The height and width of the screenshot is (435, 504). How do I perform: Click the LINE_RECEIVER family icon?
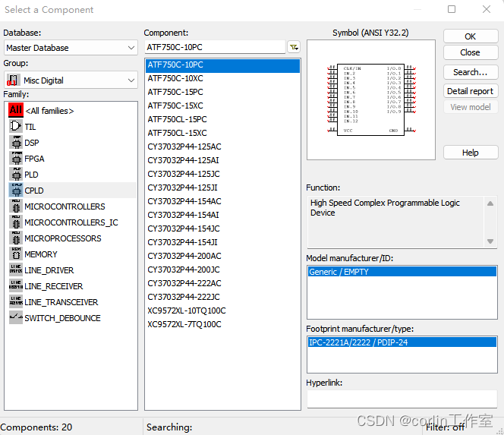click(16, 285)
